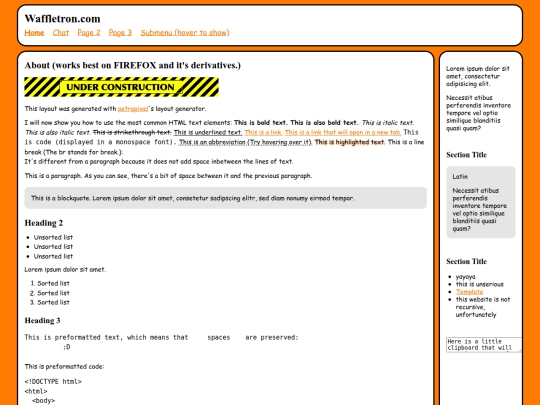Image resolution: width=540 pixels, height=405 pixels.
Task: Click the '<!DOCTYPE html>' code line
Action: 53,382
